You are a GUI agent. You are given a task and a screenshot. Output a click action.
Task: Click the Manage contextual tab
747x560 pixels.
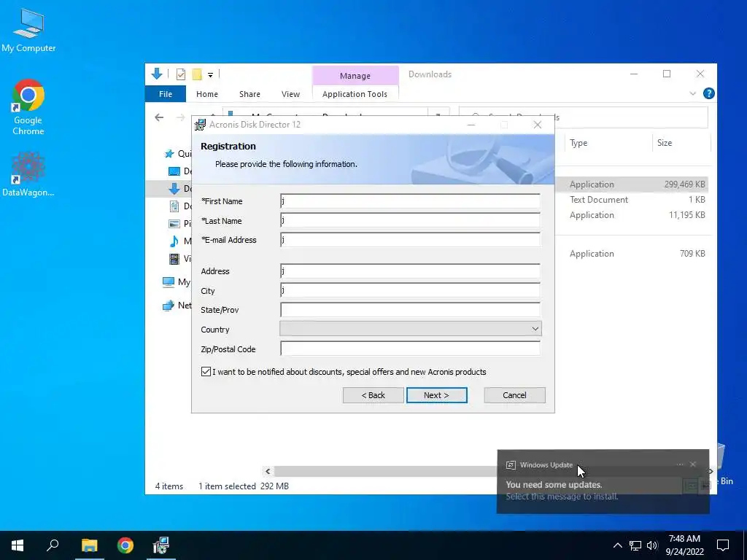pyautogui.click(x=355, y=76)
